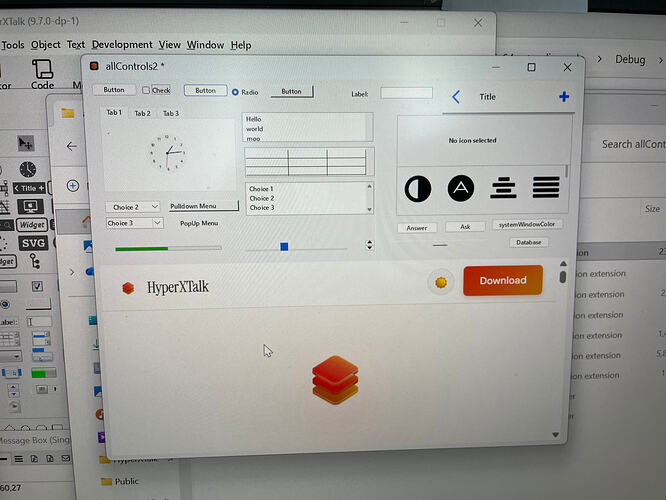Select the monitor screen widget in Tools palette
The width and height of the screenshot is (666, 500).
(x=30, y=206)
